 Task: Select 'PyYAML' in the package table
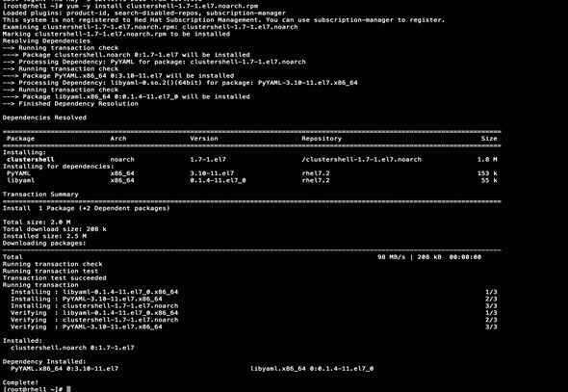(x=18, y=173)
